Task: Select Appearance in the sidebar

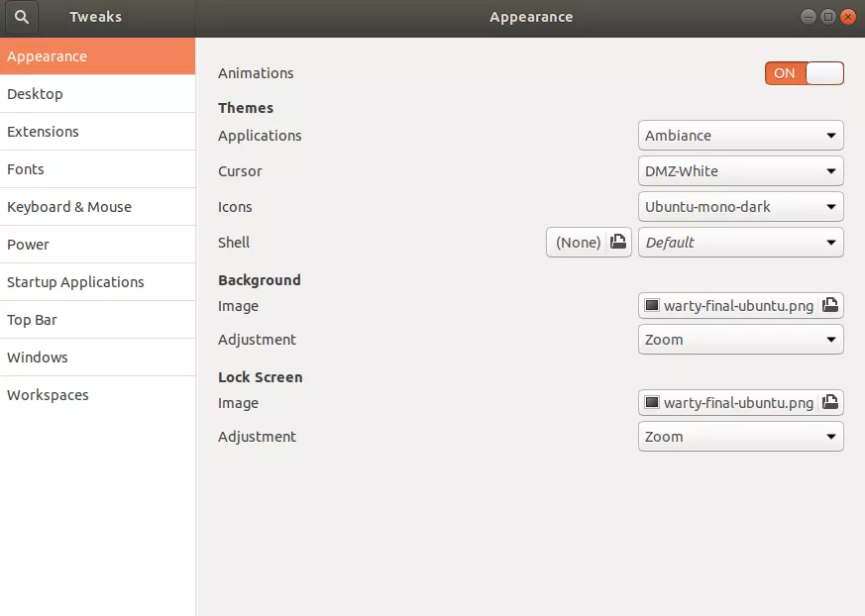Action: pyautogui.click(x=98, y=56)
